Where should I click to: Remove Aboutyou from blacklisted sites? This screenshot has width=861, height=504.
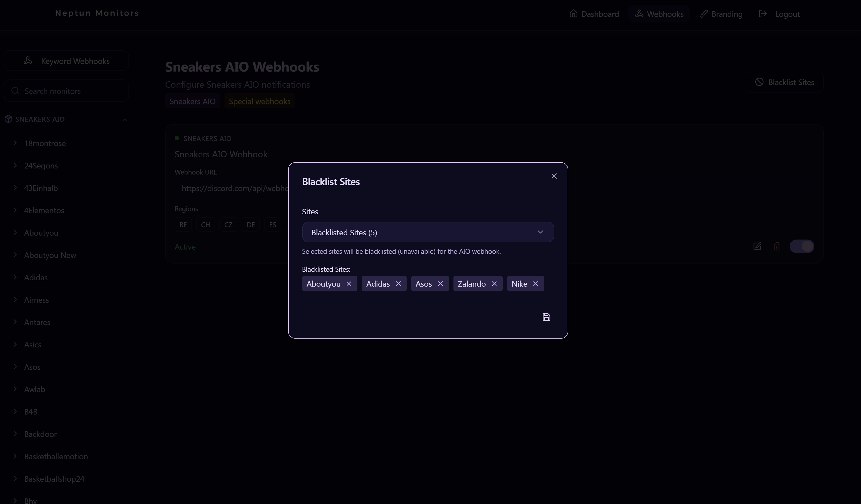[x=349, y=284]
